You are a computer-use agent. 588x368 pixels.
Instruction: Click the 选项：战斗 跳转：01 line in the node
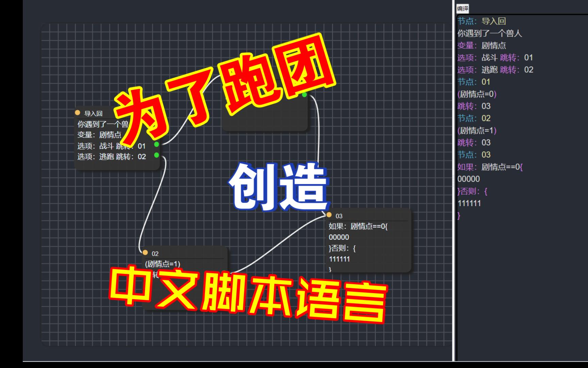pyautogui.click(x=112, y=146)
